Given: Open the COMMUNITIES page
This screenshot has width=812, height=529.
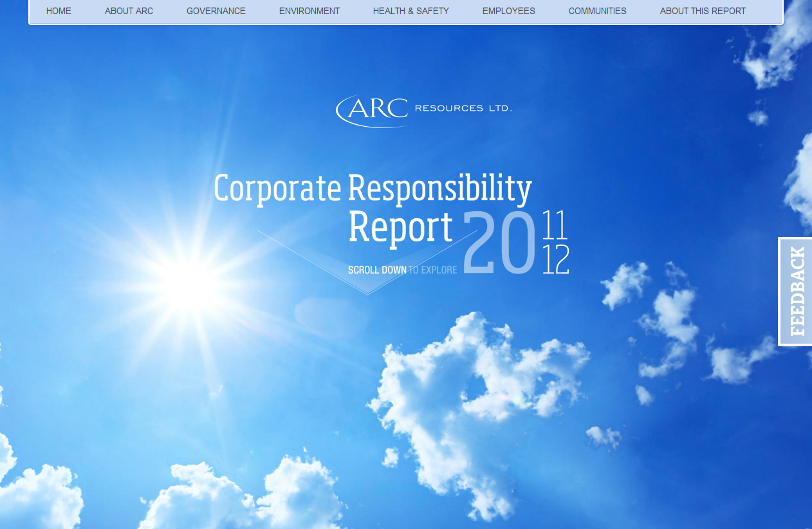Looking at the screenshot, I should pyautogui.click(x=598, y=11).
